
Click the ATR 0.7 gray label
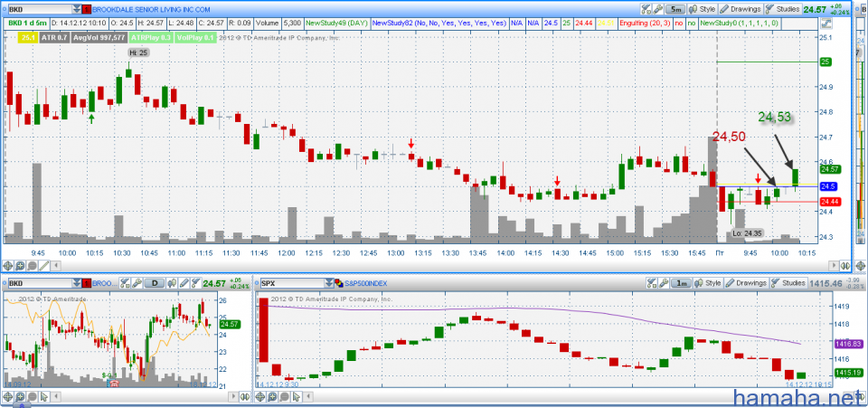(x=53, y=38)
